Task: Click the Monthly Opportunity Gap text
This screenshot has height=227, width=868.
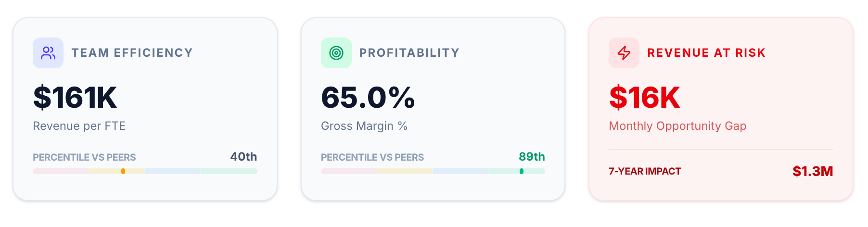Action: (677, 126)
